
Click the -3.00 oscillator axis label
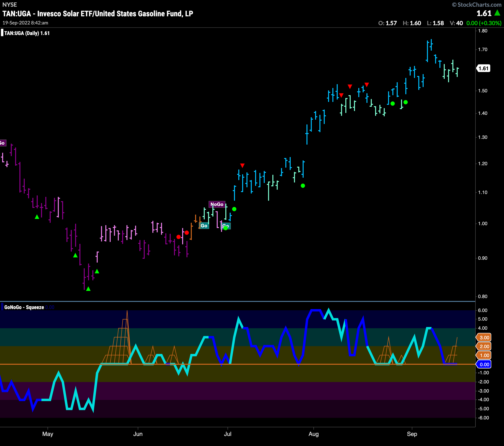pos(484,391)
